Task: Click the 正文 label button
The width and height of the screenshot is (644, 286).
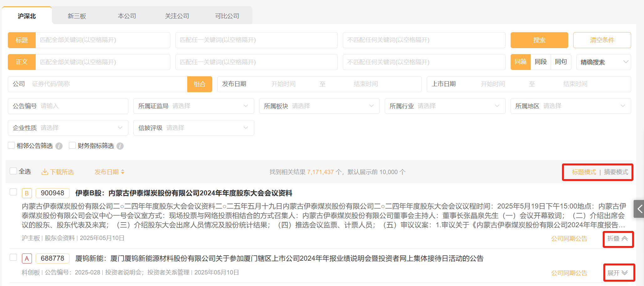Action: tap(22, 62)
